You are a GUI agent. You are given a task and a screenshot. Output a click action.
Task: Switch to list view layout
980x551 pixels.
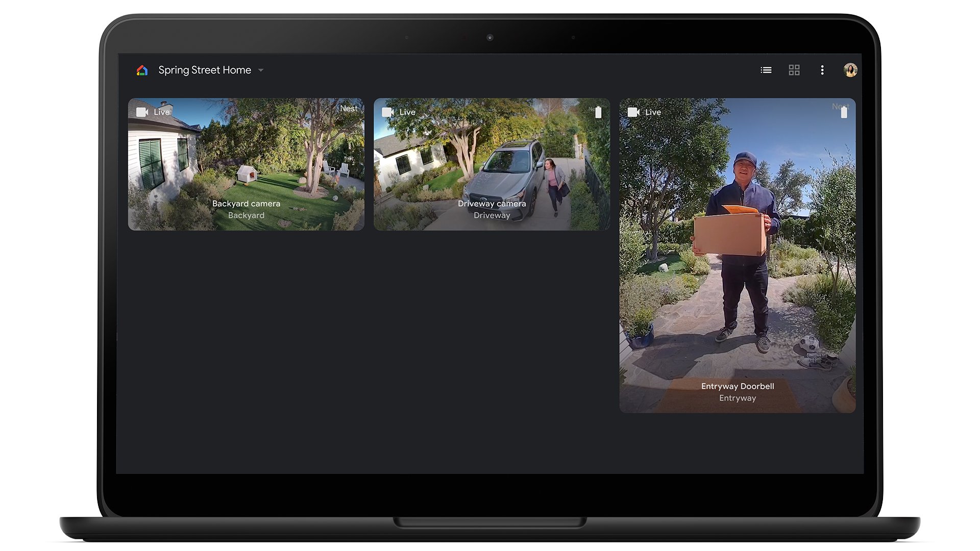click(766, 70)
